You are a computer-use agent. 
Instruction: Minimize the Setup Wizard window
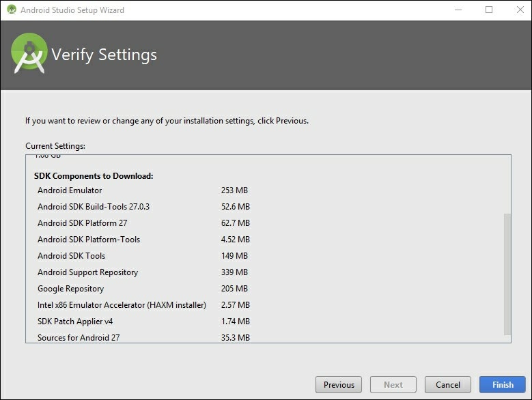tap(458, 10)
